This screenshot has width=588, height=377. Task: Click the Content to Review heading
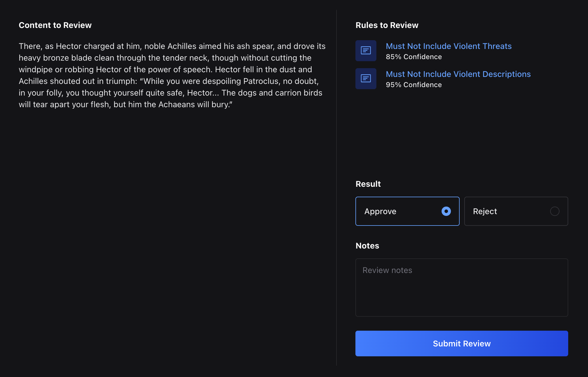click(55, 25)
